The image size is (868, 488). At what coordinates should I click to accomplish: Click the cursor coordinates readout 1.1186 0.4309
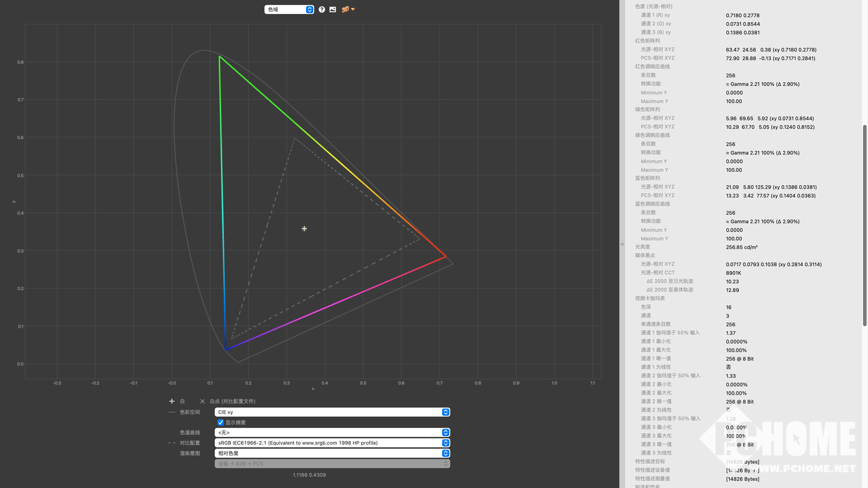309,475
